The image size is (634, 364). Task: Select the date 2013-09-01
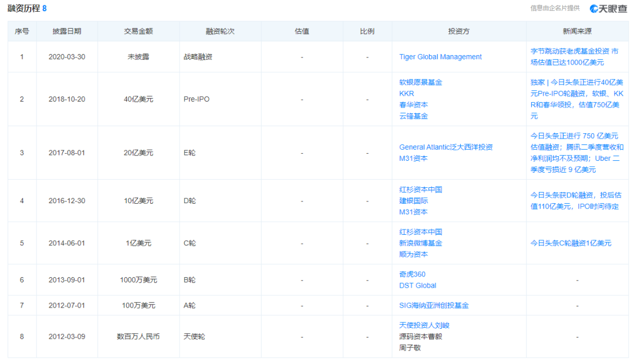pyautogui.click(x=67, y=280)
